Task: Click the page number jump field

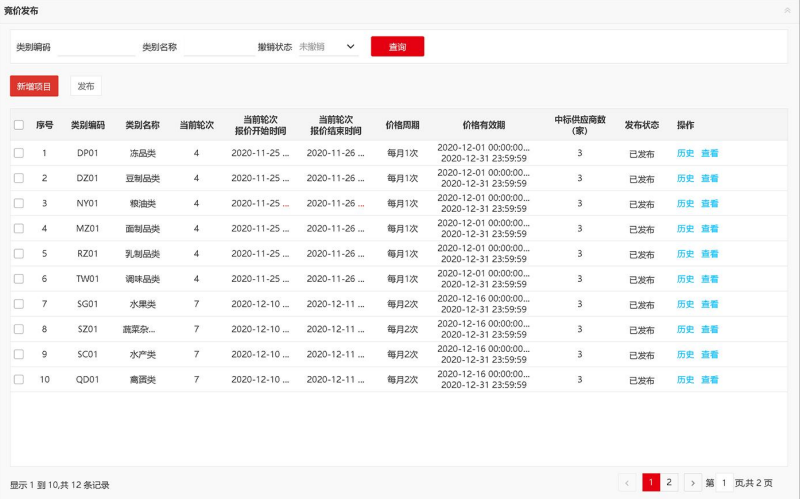Action: [724, 483]
